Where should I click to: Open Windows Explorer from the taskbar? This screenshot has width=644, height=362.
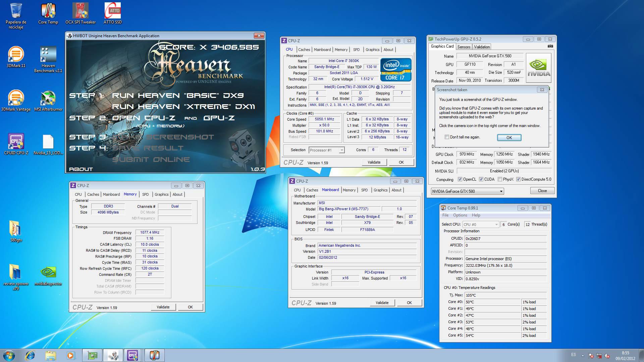(50, 355)
